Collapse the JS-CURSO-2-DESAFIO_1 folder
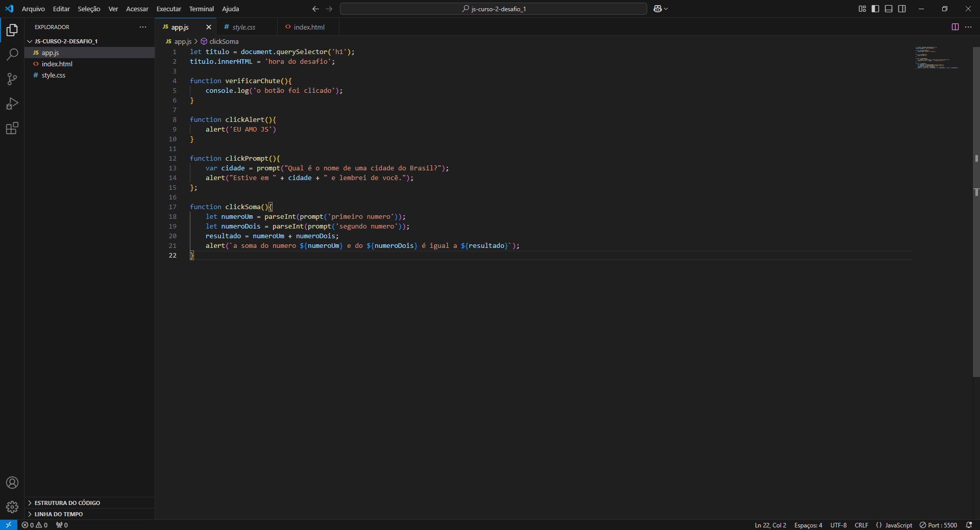 click(89, 41)
